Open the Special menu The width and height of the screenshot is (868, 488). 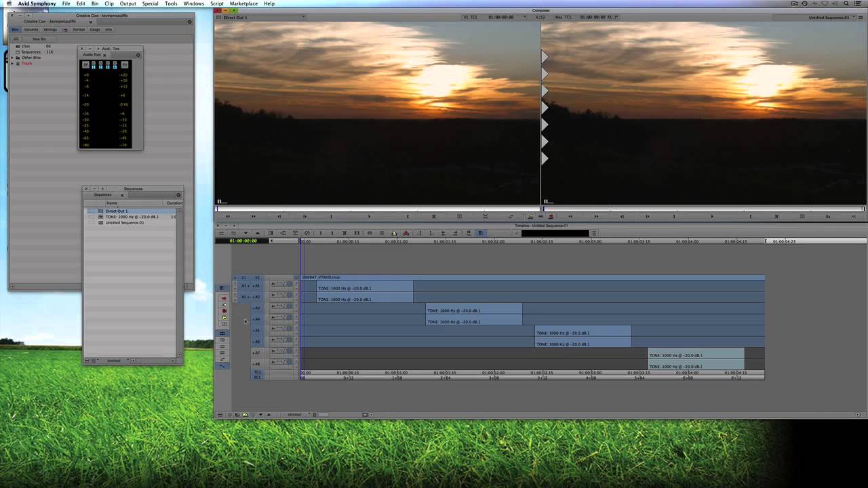click(x=150, y=3)
